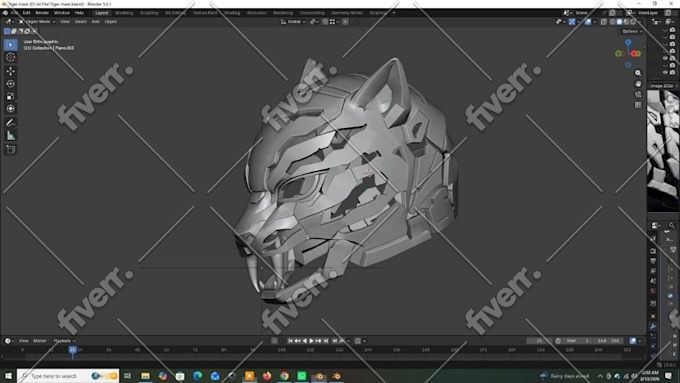Toggle viewport gizmos
This screenshot has height=383, width=680.
[x=572, y=21]
